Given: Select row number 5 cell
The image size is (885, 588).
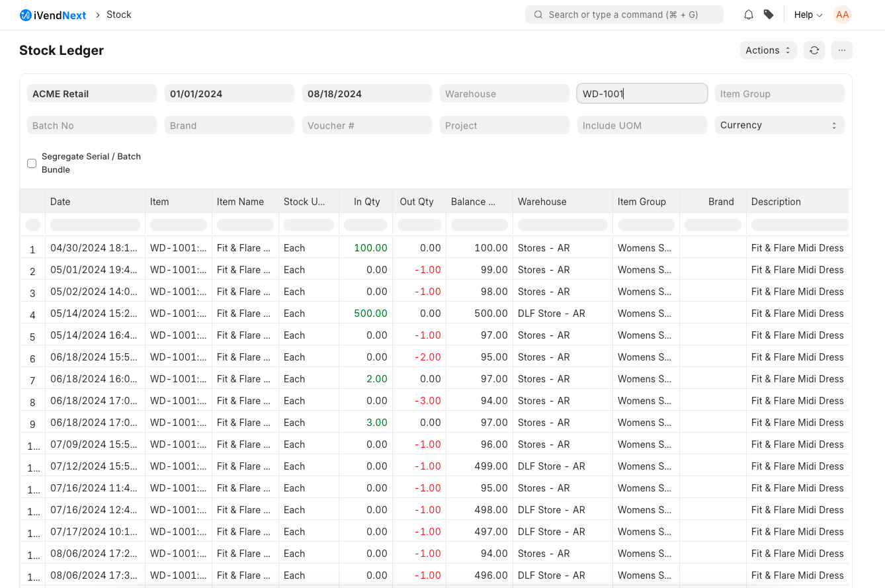Looking at the screenshot, I should 32,337.
